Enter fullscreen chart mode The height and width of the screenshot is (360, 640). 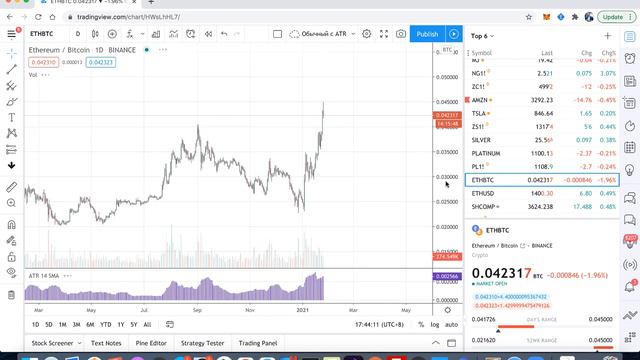[384, 34]
